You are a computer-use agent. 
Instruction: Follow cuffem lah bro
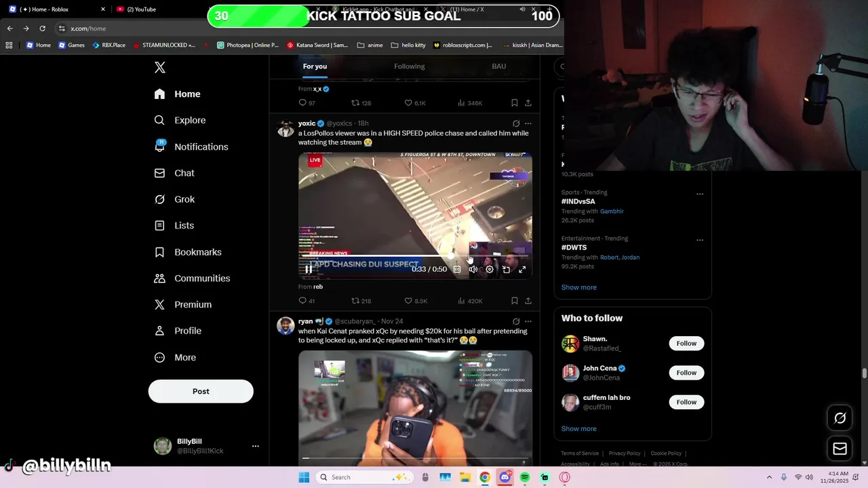click(x=686, y=402)
